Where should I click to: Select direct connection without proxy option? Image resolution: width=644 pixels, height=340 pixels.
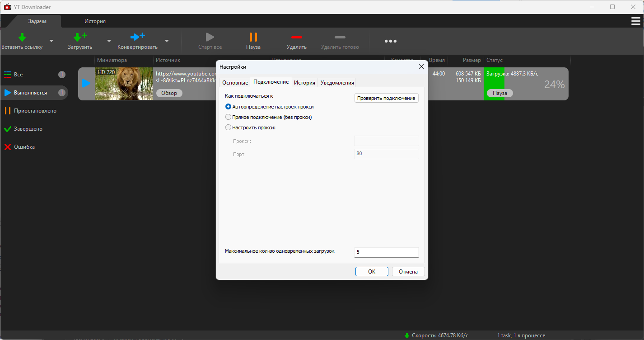228,117
